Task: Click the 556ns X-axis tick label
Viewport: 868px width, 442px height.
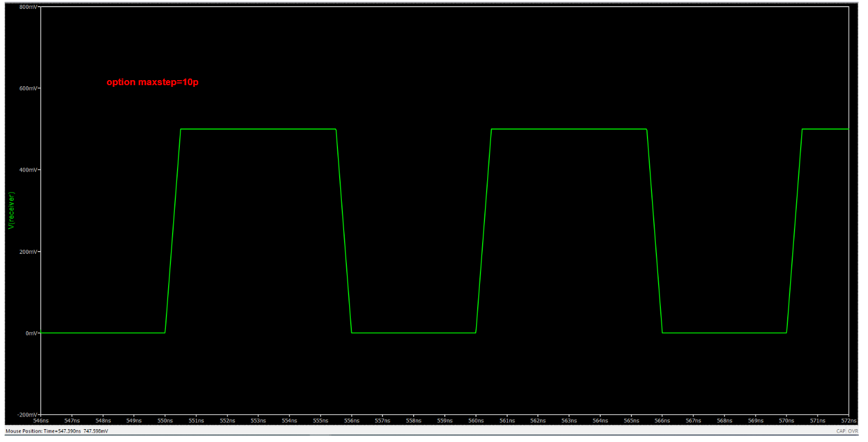Action: point(352,420)
